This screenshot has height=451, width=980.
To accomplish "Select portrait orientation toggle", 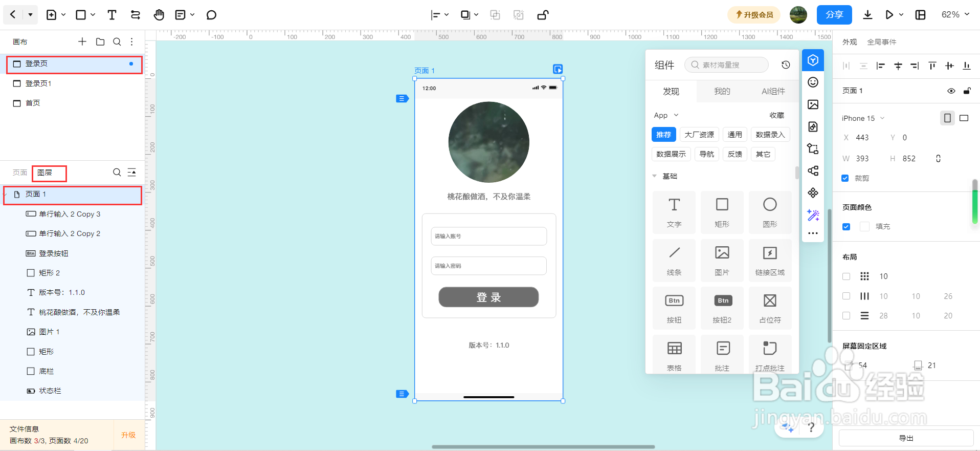I will click(947, 118).
